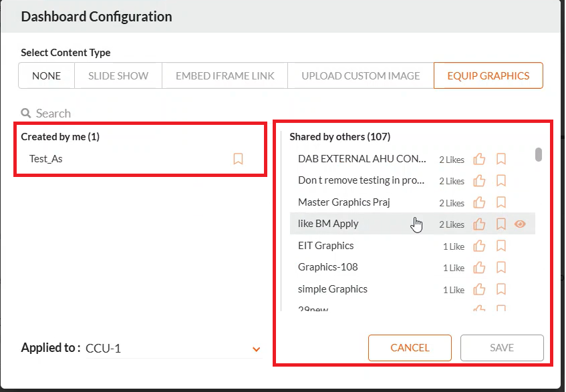566x392 pixels.
Task: Bookmark the Master Graphics Praj item
Action: click(x=501, y=202)
